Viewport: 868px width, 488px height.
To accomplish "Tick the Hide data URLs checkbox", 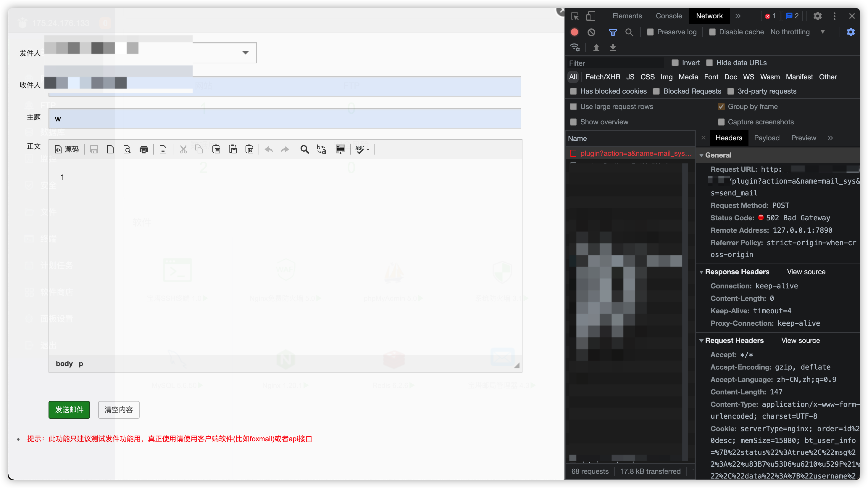I will (709, 63).
